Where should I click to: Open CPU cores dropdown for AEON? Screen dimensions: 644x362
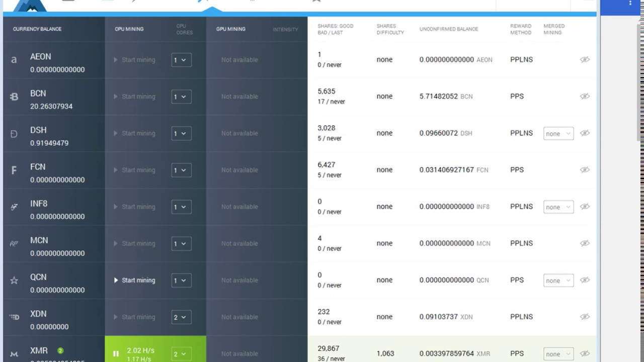click(x=181, y=60)
